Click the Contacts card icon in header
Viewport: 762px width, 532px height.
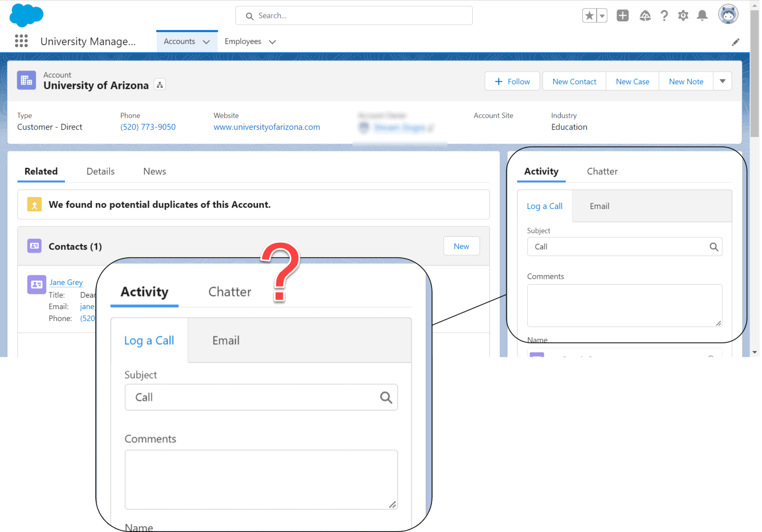pos(34,246)
